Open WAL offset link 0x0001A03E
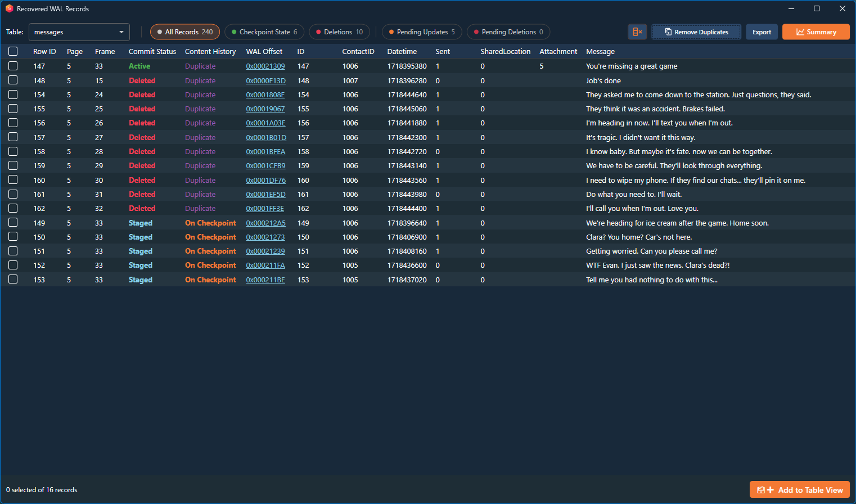The height and width of the screenshot is (504, 856). click(x=265, y=123)
